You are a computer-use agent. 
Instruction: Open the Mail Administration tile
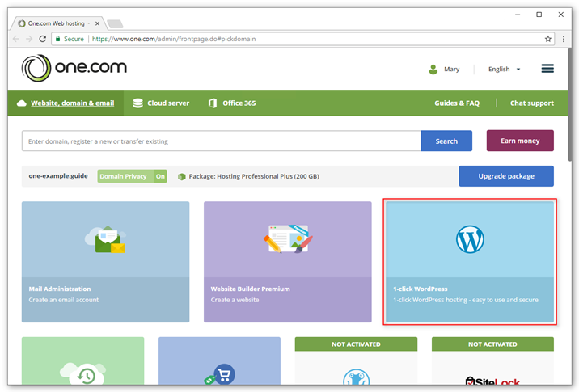pos(106,262)
